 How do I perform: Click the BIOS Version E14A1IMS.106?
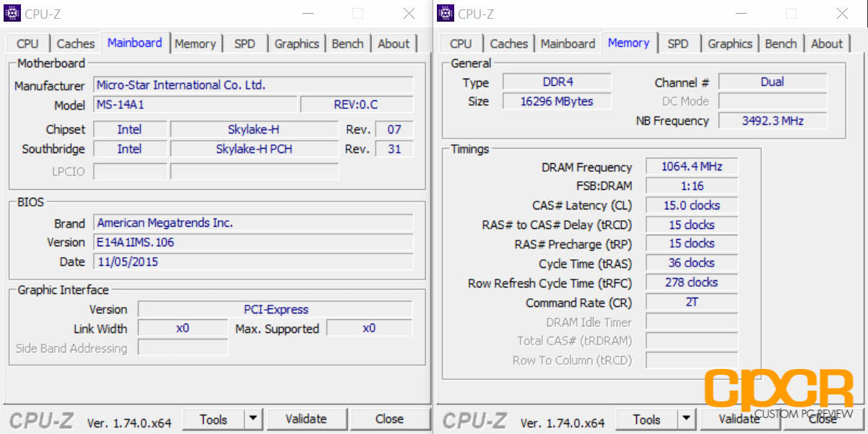(x=253, y=243)
